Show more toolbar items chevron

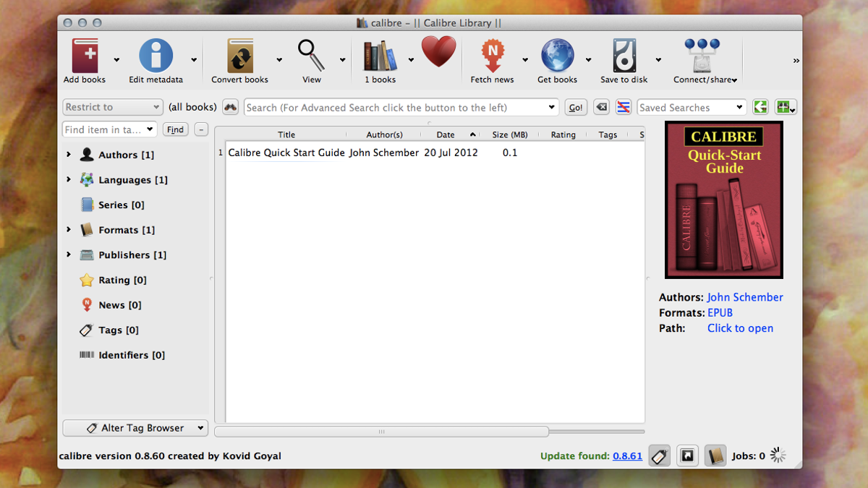click(796, 61)
